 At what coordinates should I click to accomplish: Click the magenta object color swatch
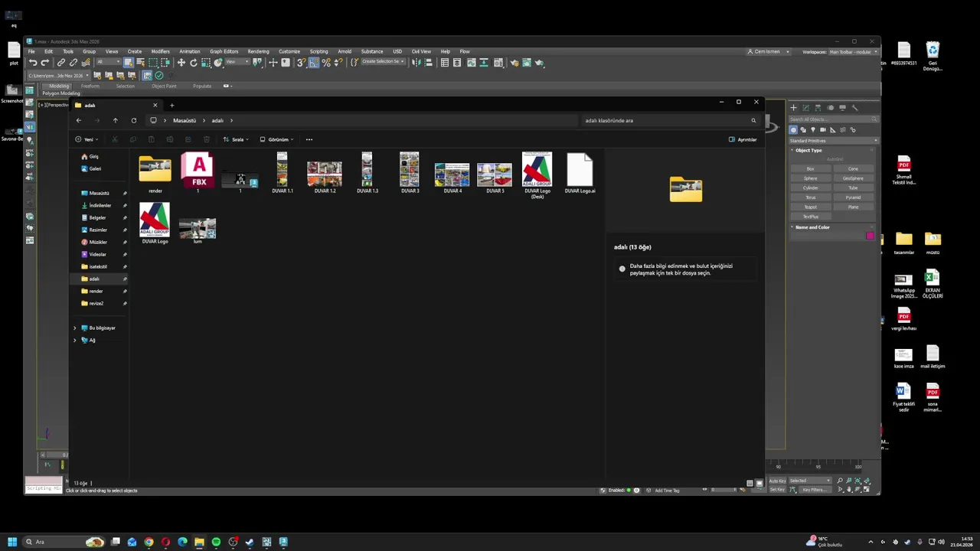click(x=870, y=236)
